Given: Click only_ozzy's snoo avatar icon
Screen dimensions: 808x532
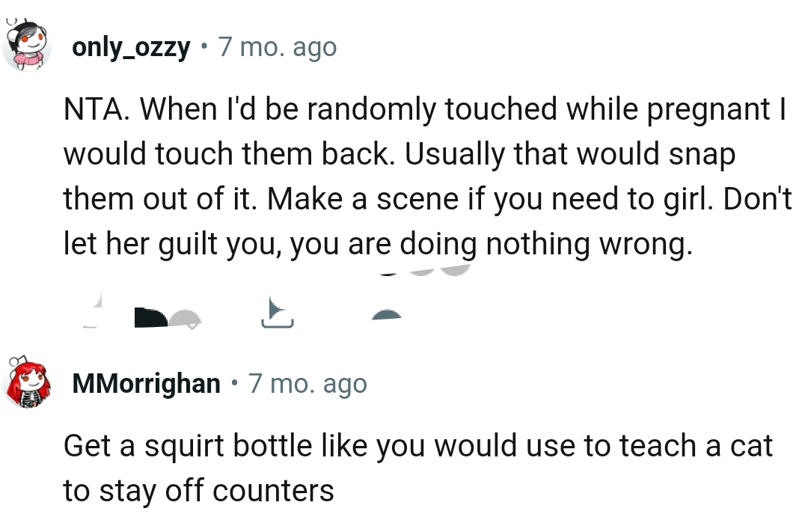Looking at the screenshot, I should (28, 45).
